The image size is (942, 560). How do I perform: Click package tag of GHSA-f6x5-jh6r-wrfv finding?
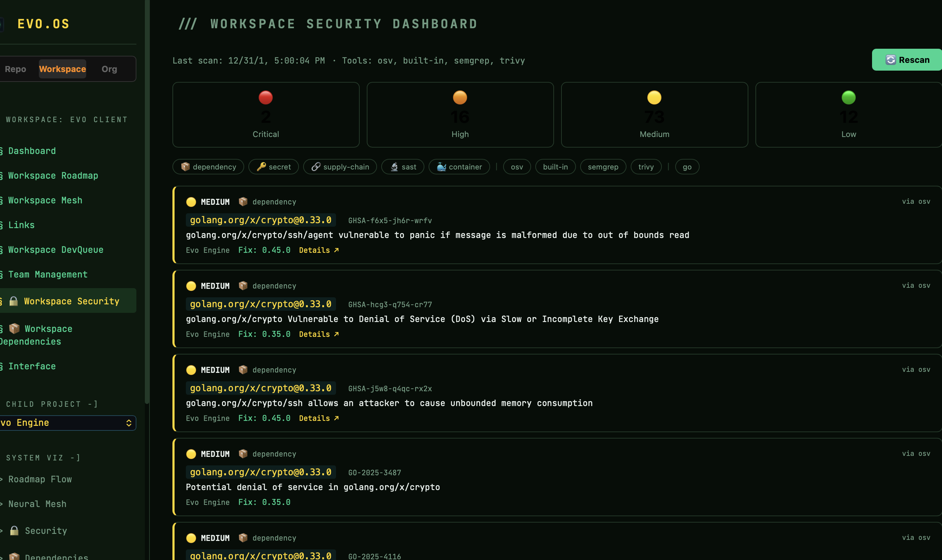pos(261,220)
